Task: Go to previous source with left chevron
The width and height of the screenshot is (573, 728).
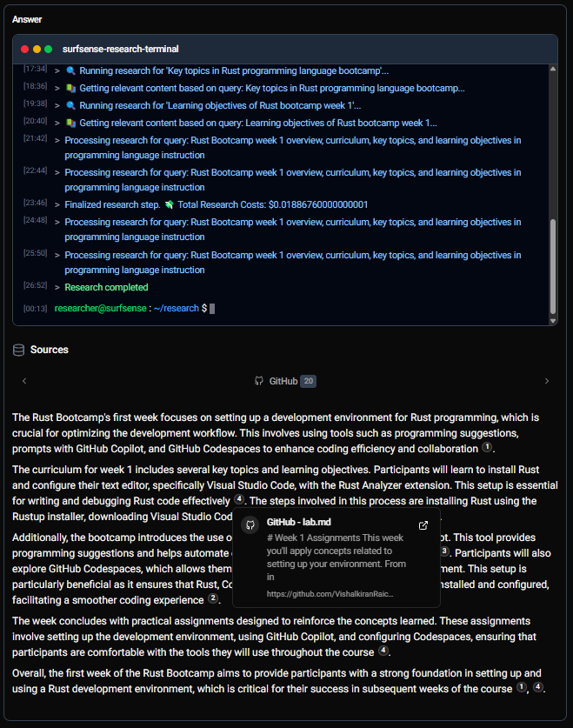Action: [24, 381]
